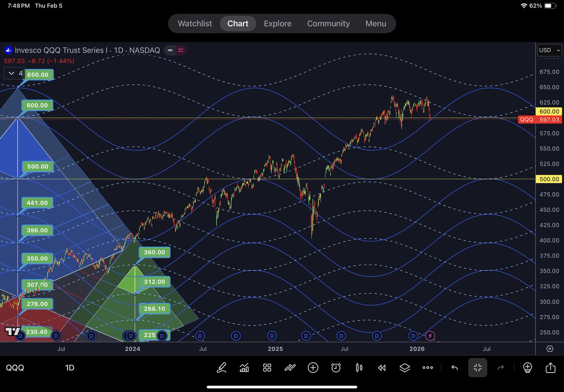
Task: Tap the green 600.00 price tag
Action: 38,106
